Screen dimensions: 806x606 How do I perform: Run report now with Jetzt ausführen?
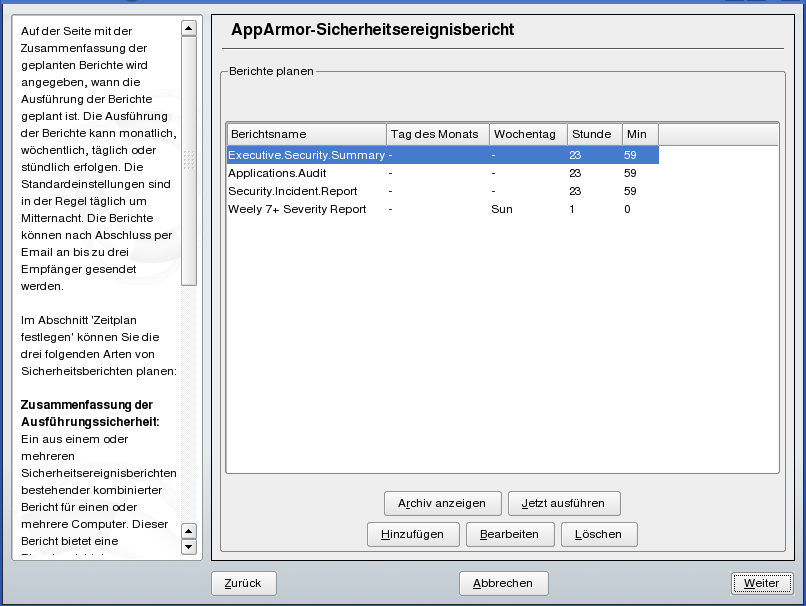pos(564,503)
